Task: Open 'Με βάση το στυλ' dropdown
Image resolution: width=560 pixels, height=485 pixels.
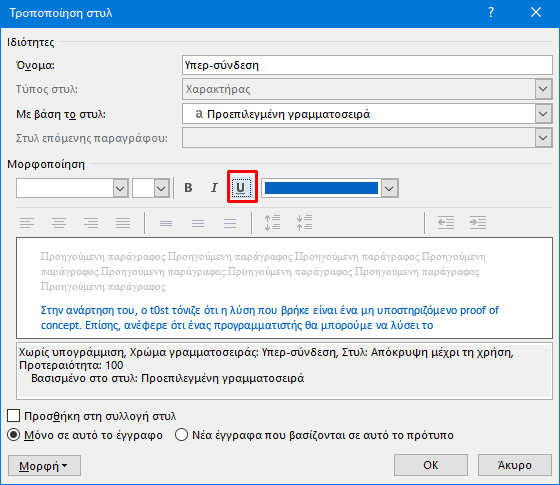Action: click(x=543, y=114)
